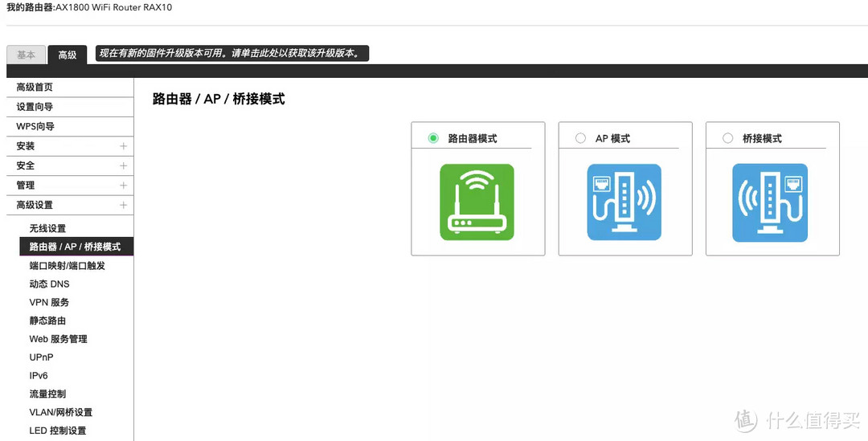The image size is (868, 441).
Task: Click the 桥接模式 label text
Action: pyautogui.click(x=762, y=138)
